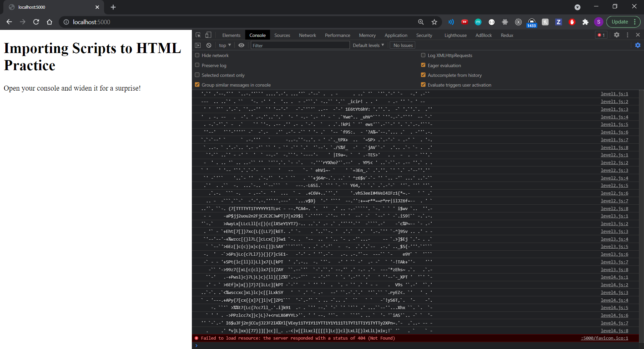Image resolution: width=644 pixels, height=349 pixels.
Task: Open the React DevTools extension icon
Action: tap(505, 22)
